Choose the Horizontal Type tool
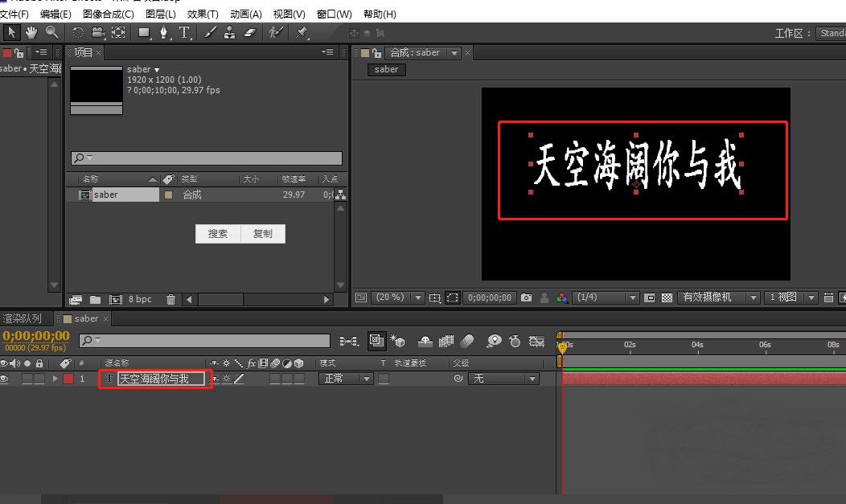Image resolution: width=846 pixels, height=504 pixels. coord(185,32)
